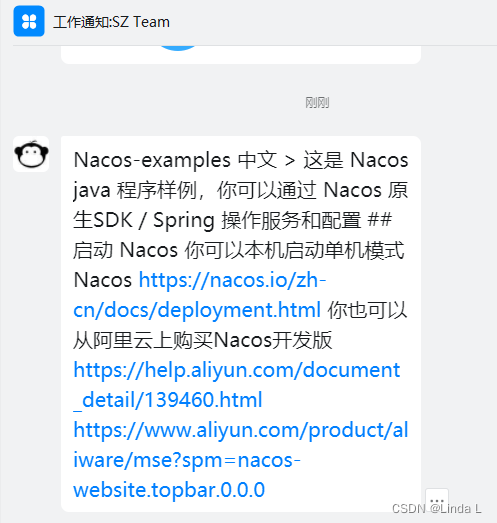Click the blue four-leaf work notification icon
Screen dimensions: 497x523
(29, 21)
